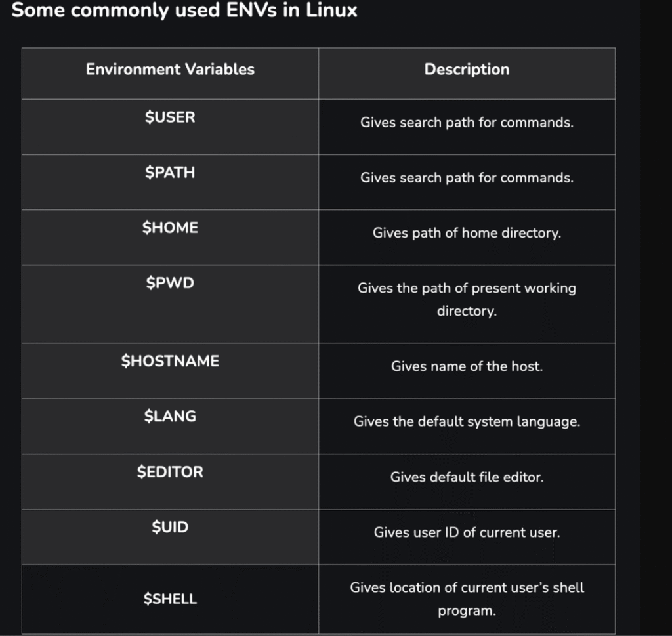Click the "Environment Variables" column header

170,70
